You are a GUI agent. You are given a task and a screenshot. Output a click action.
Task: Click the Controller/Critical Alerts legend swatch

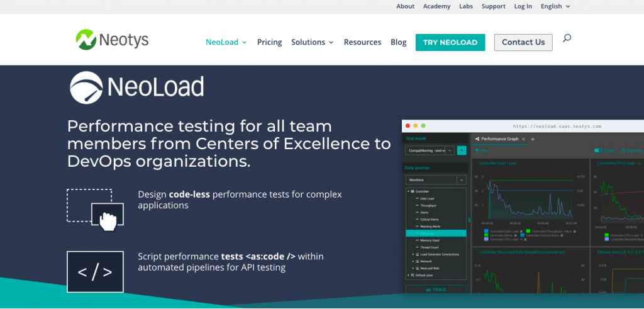click(523, 235)
